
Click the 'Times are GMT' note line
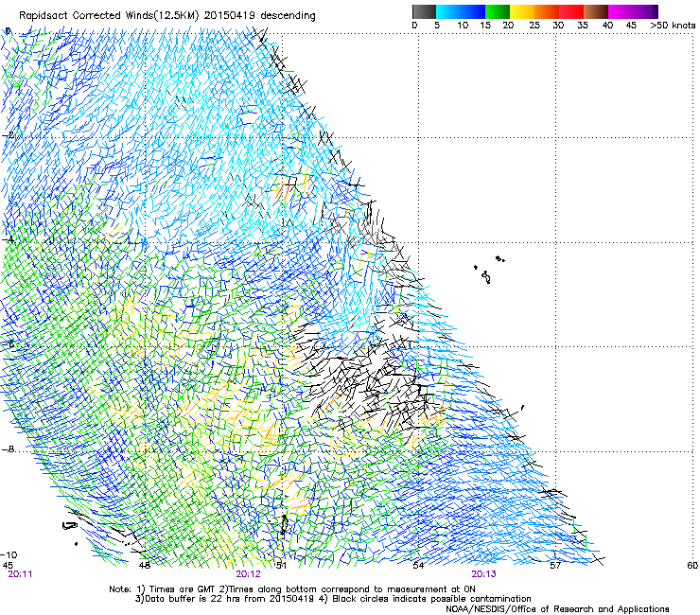click(292, 589)
